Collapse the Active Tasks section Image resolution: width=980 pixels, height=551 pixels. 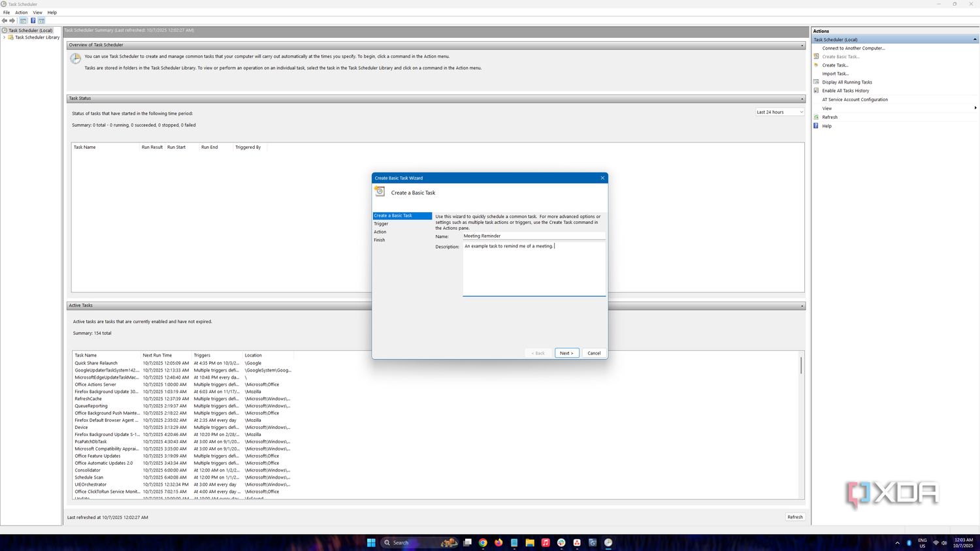pos(802,306)
